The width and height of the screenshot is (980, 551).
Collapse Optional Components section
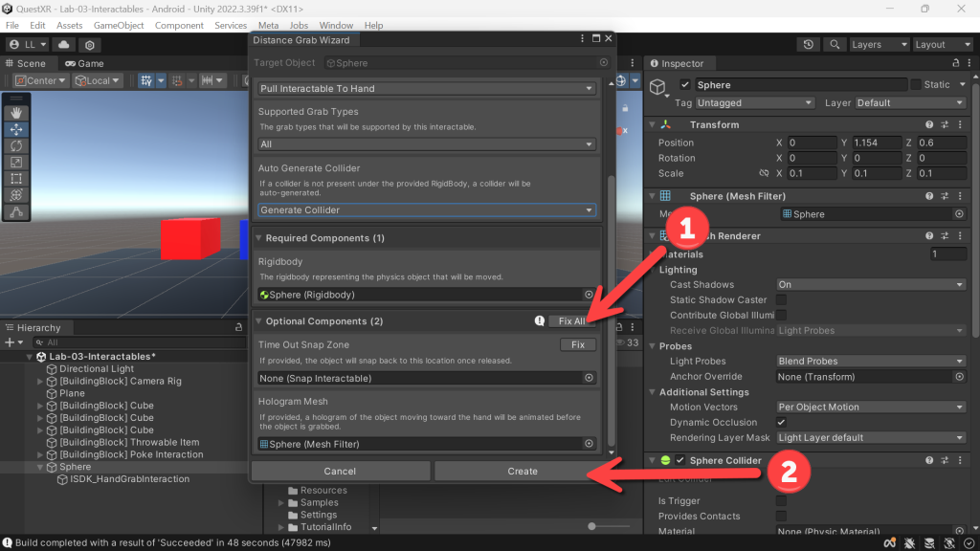pos(258,321)
